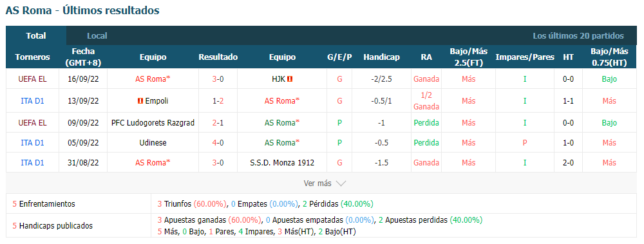The height and width of the screenshot is (244, 644).
Task: Select the Total tab
Action: pyautogui.click(x=36, y=36)
